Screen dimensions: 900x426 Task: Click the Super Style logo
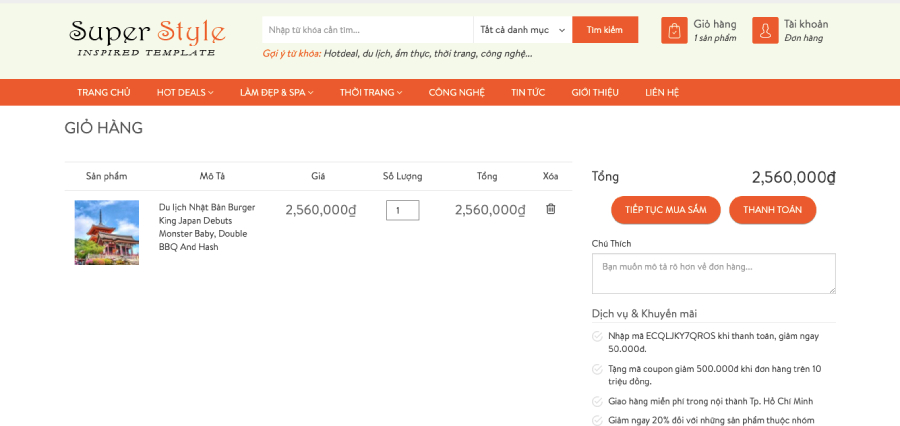click(147, 38)
